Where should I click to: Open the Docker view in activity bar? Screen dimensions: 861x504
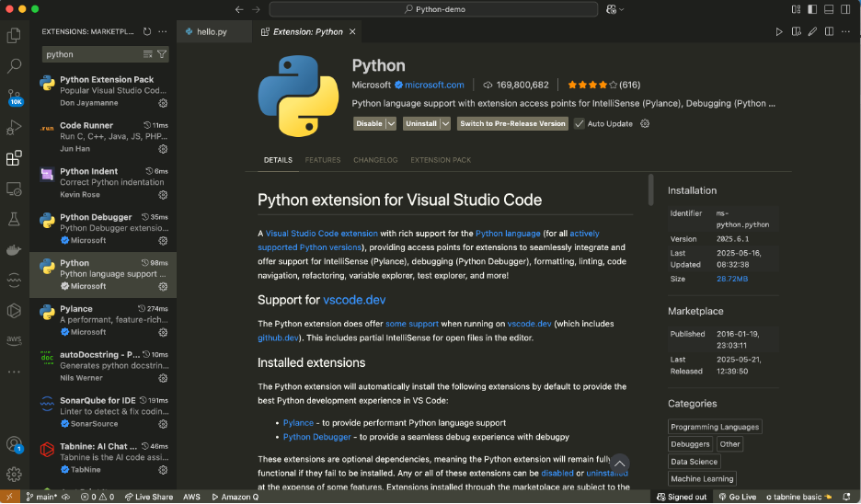(14, 249)
